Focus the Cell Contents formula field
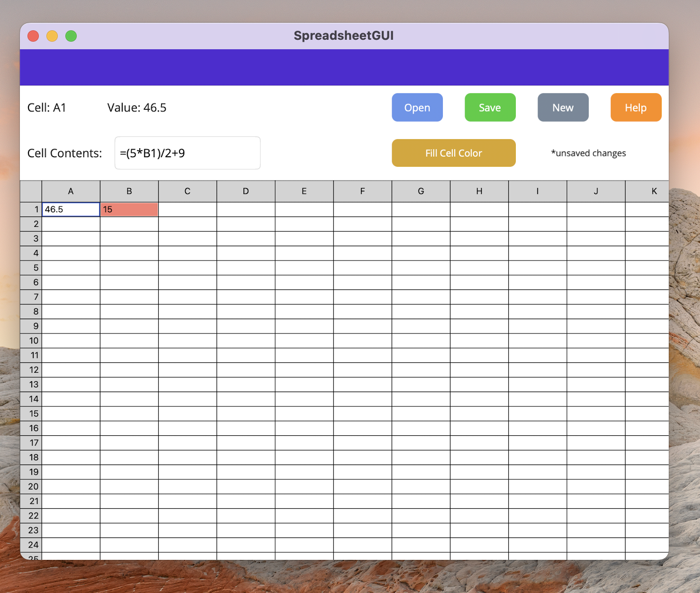 [x=188, y=153]
